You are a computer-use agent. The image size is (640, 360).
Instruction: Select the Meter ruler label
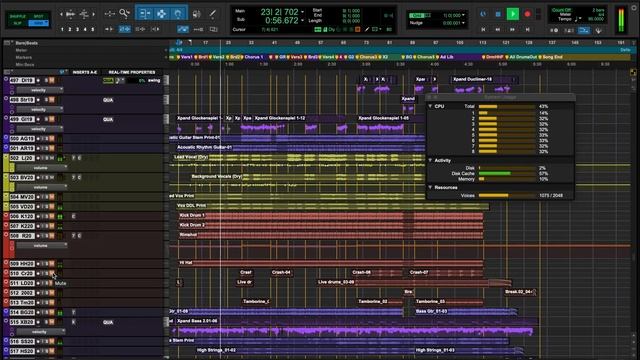pos(21,50)
